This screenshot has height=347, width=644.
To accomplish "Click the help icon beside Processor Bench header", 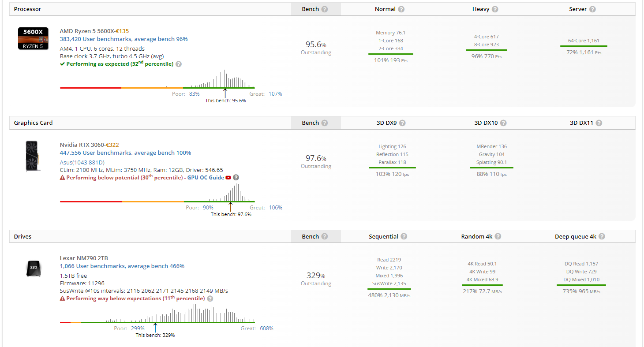I will [325, 9].
